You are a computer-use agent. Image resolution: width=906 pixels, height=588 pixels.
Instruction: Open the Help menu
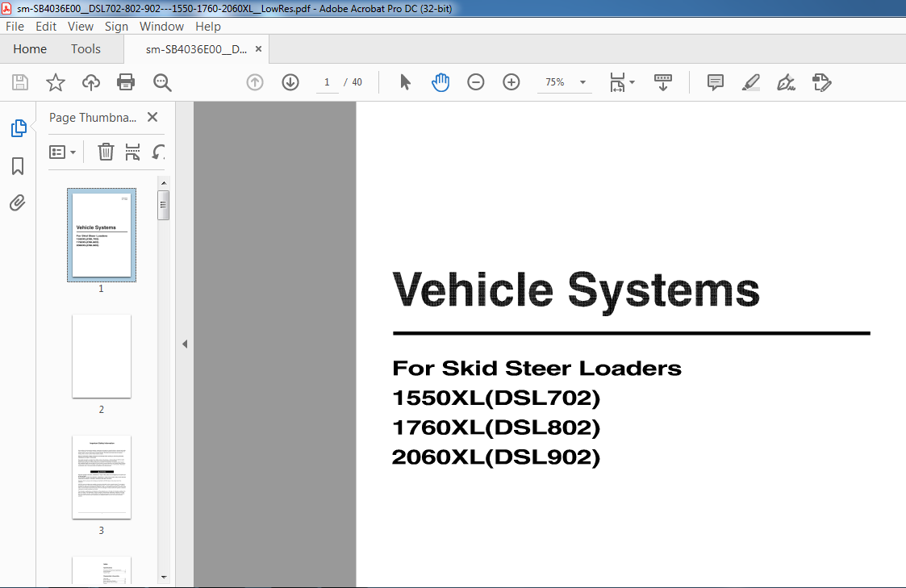208,27
